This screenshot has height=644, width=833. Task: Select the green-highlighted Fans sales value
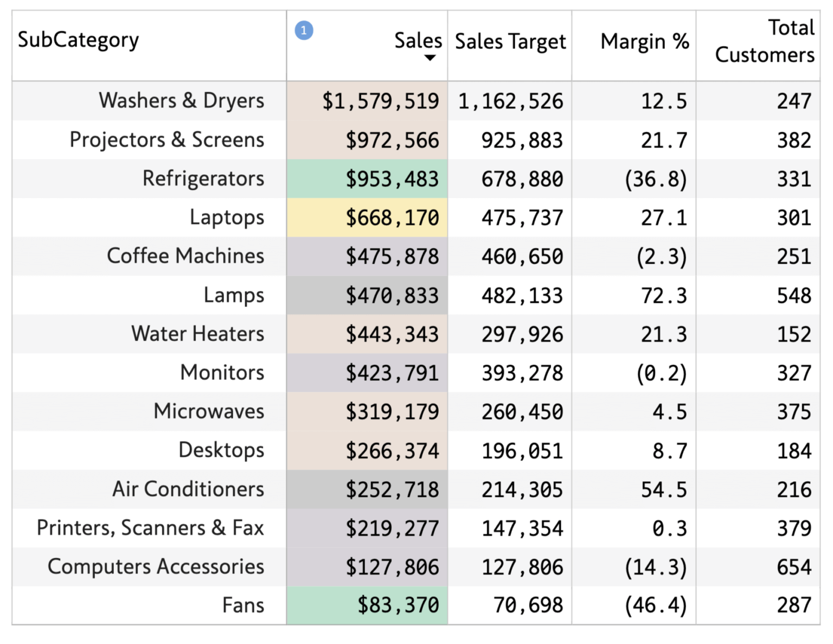tap(399, 604)
